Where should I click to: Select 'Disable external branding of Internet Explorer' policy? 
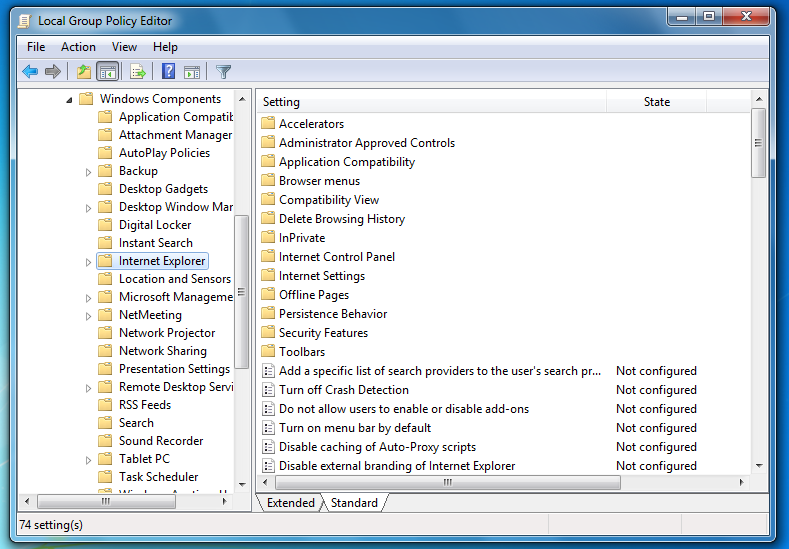(397, 466)
